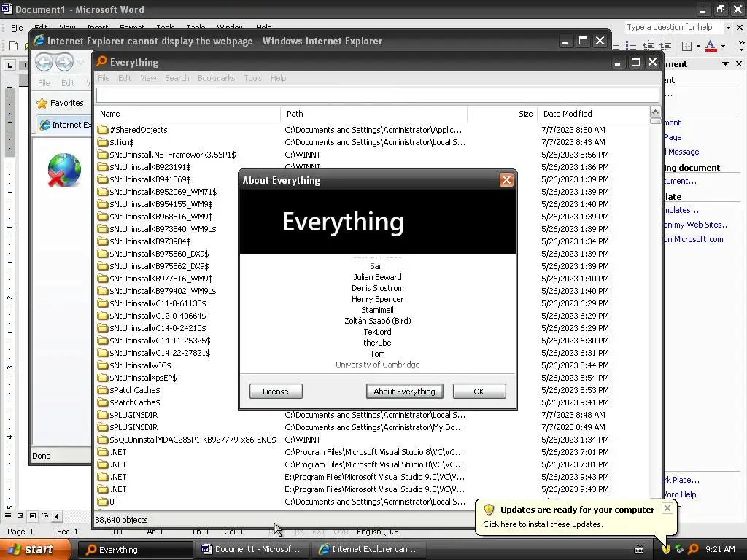747x560 pixels.
Task: Click Word's Web Layout view button
Action: (x=20, y=516)
